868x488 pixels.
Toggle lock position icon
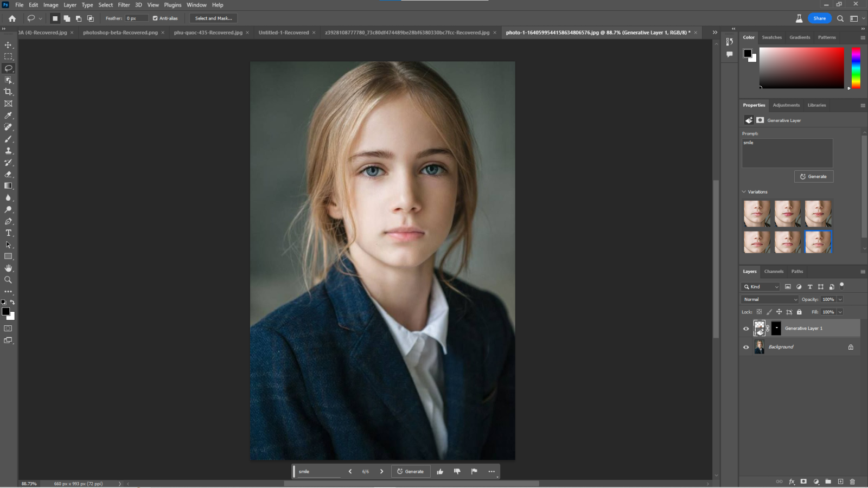[x=779, y=312]
